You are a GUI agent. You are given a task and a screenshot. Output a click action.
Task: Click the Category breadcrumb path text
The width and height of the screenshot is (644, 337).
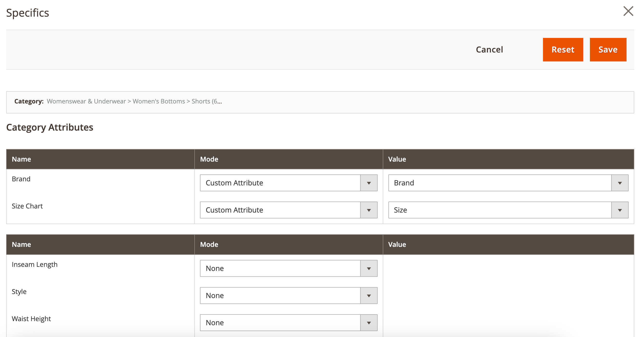coord(134,101)
